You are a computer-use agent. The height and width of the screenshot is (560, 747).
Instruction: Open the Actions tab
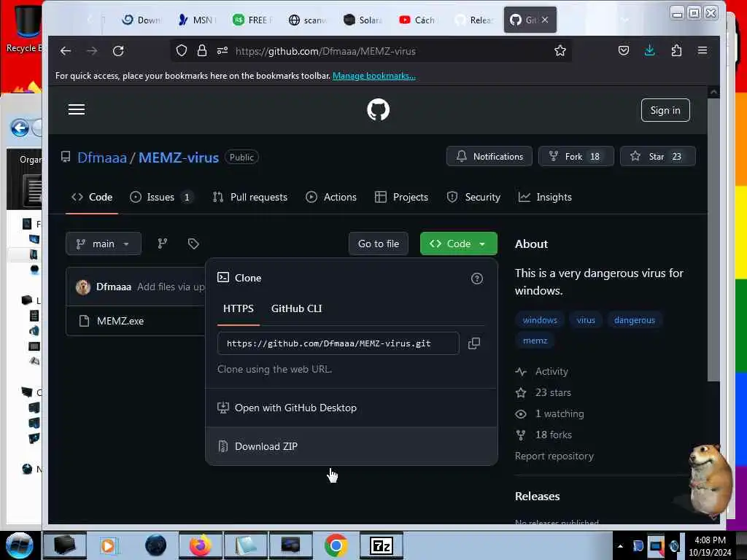[331, 197]
